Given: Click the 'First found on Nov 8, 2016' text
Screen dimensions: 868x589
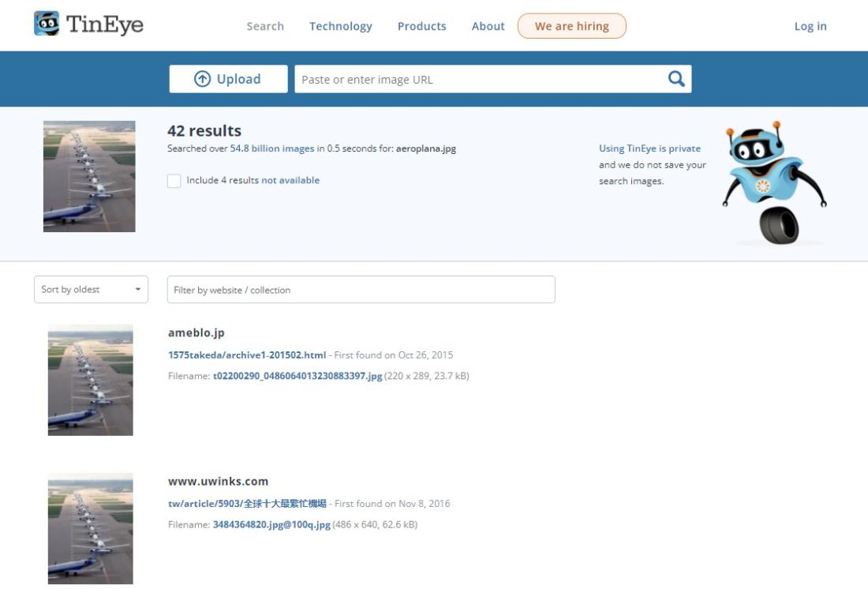Looking at the screenshot, I should [x=392, y=504].
